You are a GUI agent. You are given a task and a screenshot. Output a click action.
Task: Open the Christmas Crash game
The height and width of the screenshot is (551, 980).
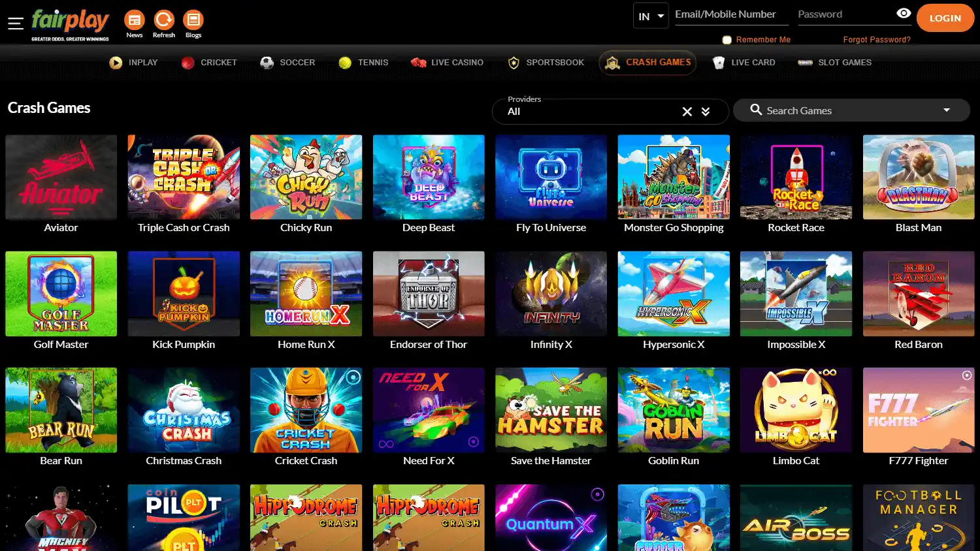click(184, 410)
